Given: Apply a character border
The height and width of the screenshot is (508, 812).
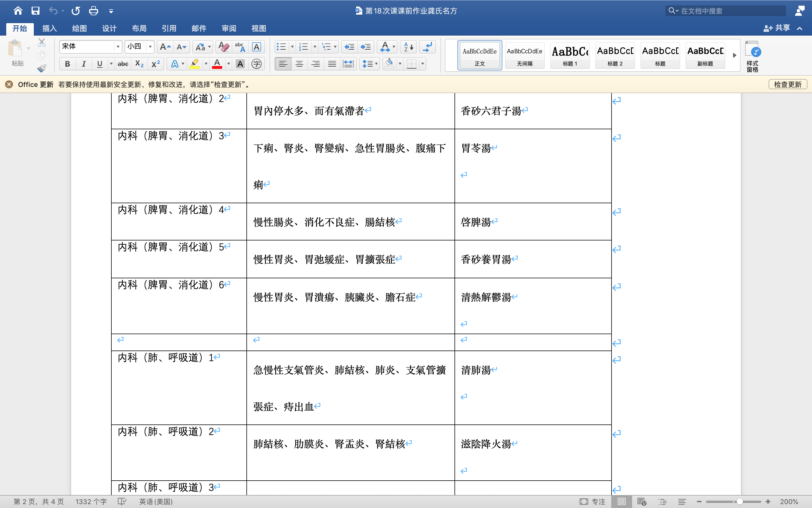Looking at the screenshot, I should (x=256, y=47).
